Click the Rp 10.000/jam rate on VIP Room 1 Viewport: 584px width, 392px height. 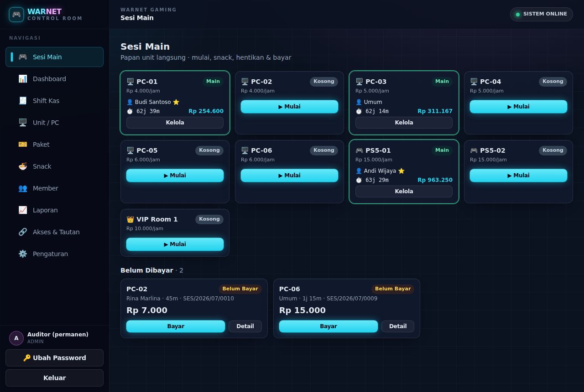tap(145, 229)
